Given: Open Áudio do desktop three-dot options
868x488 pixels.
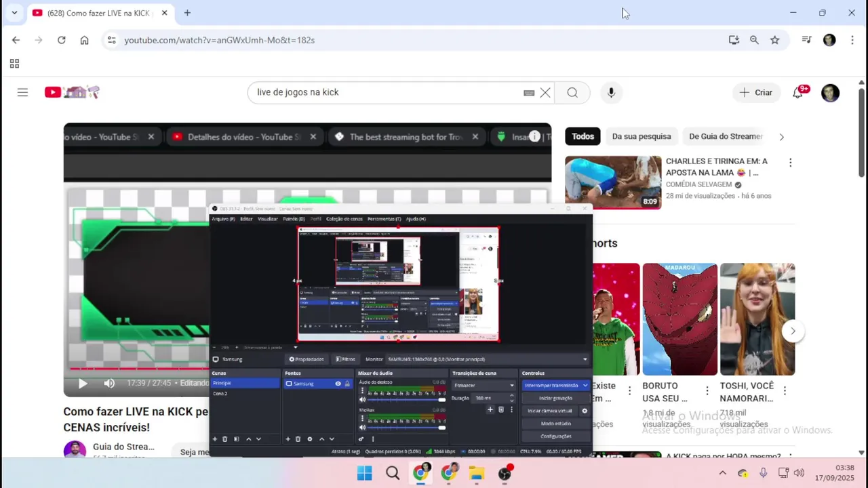Looking at the screenshot, I should point(362,390).
